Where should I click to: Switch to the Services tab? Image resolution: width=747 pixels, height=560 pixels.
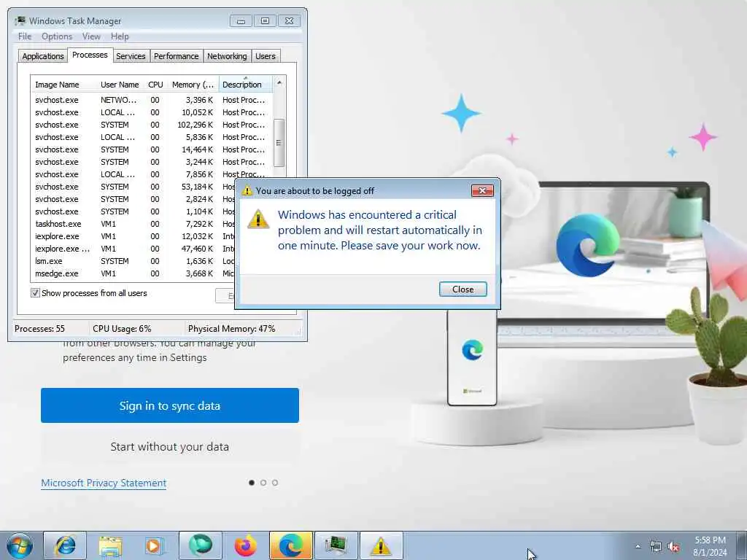tap(131, 56)
